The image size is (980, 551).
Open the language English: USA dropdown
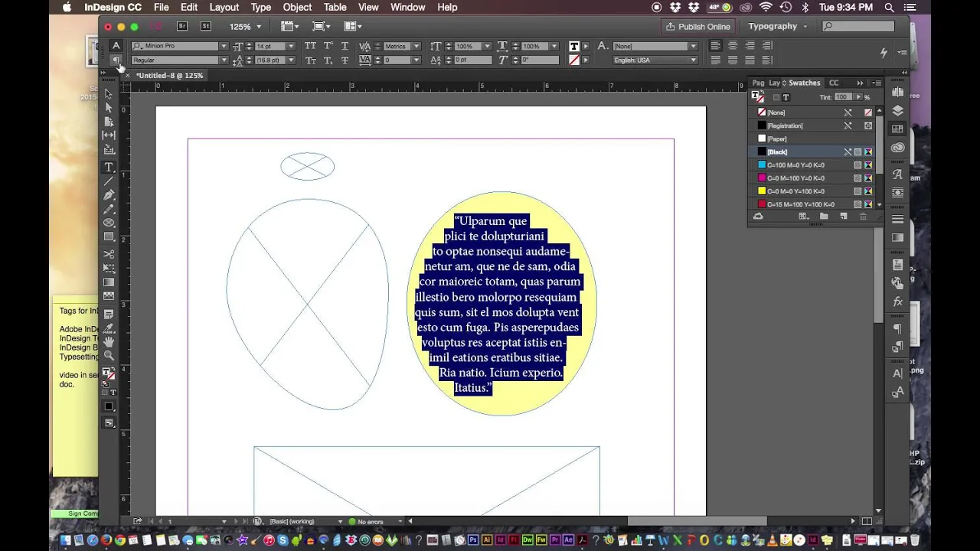pos(693,60)
